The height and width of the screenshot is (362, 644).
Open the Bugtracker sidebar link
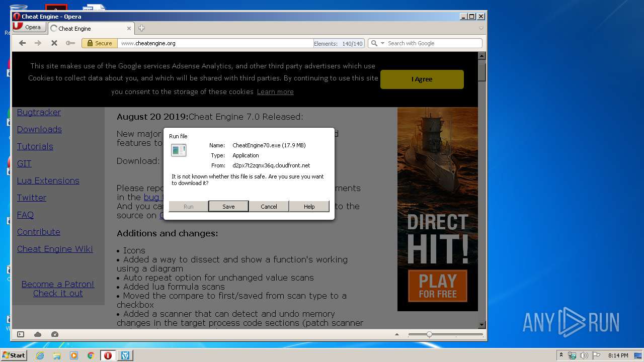(39, 112)
